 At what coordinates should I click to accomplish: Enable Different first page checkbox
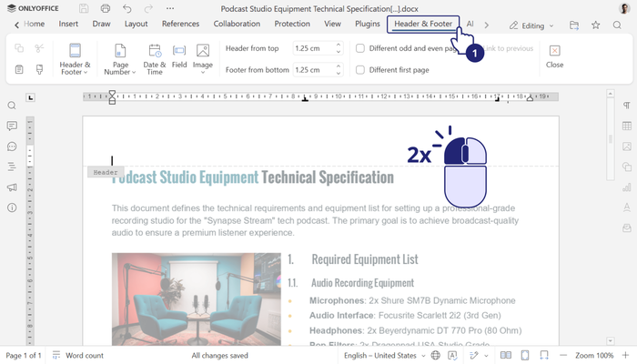tap(360, 70)
